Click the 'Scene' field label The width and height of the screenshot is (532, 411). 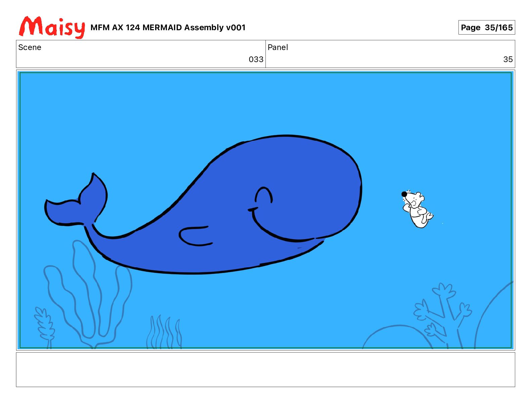tap(30, 47)
